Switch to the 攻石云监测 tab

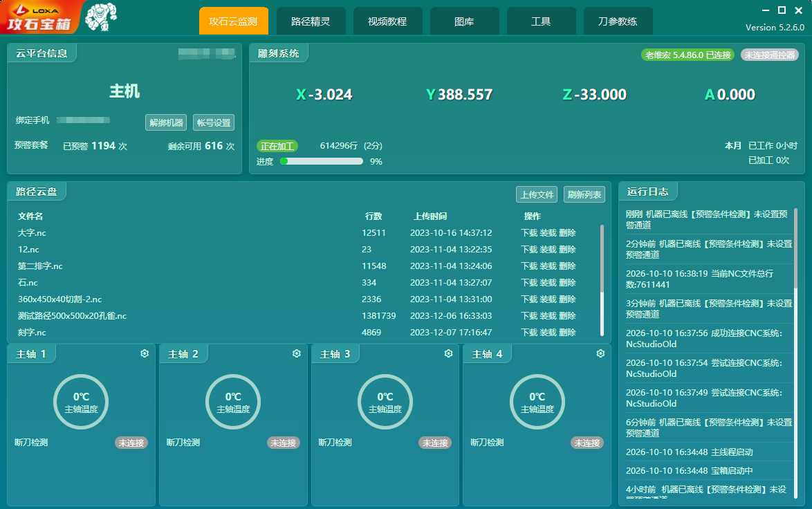(x=234, y=21)
